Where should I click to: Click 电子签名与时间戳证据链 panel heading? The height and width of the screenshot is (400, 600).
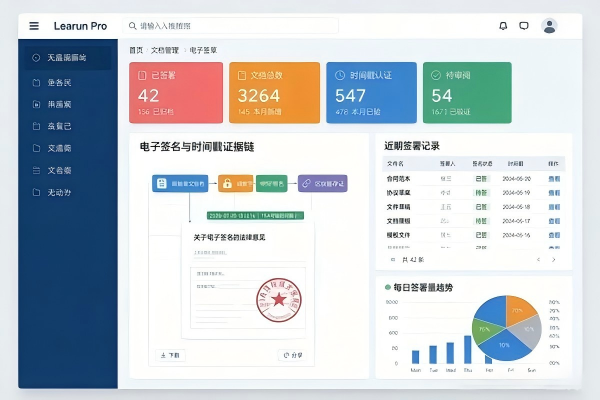197,147
